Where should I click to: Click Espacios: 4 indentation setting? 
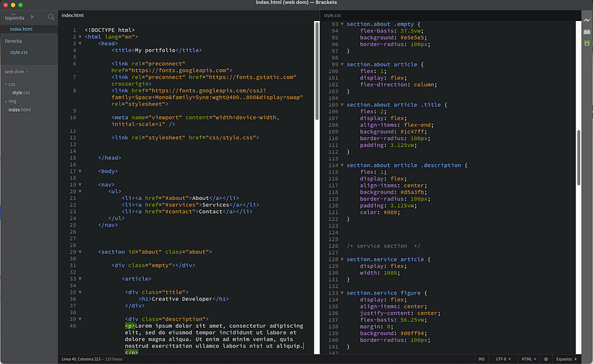click(x=566, y=359)
